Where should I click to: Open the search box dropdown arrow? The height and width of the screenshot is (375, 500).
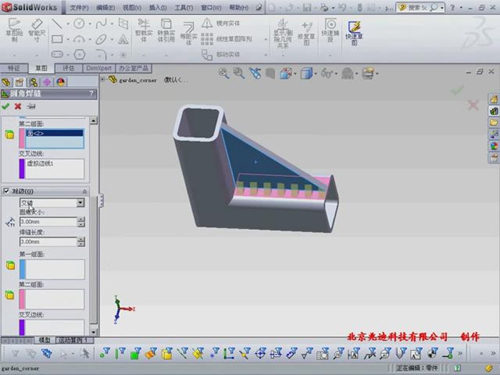[x=442, y=7]
